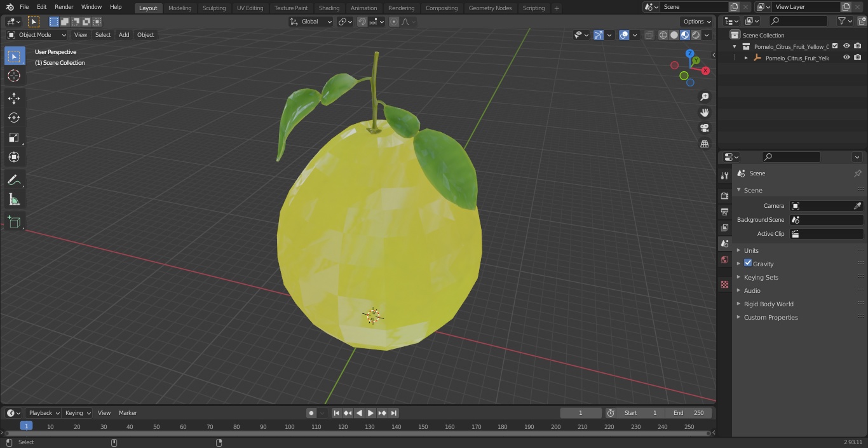
Task: Select the Transform tool
Action: 15,157
